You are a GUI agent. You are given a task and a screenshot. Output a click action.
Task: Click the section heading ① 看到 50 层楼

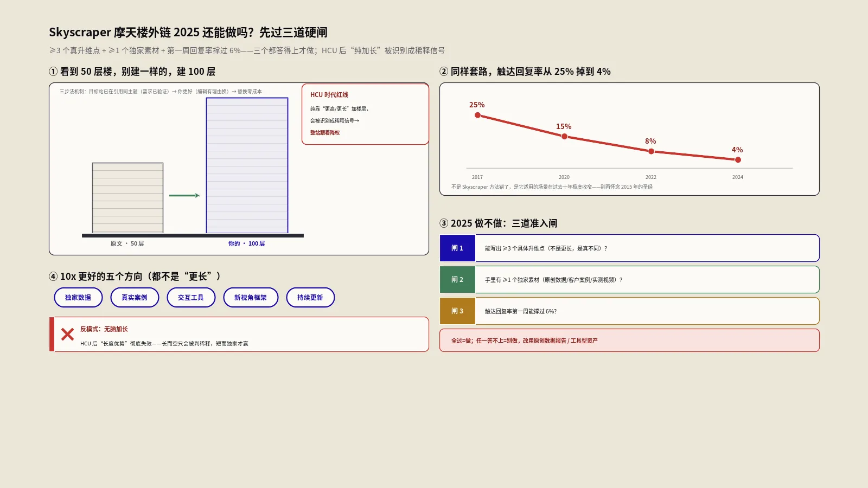coord(132,72)
